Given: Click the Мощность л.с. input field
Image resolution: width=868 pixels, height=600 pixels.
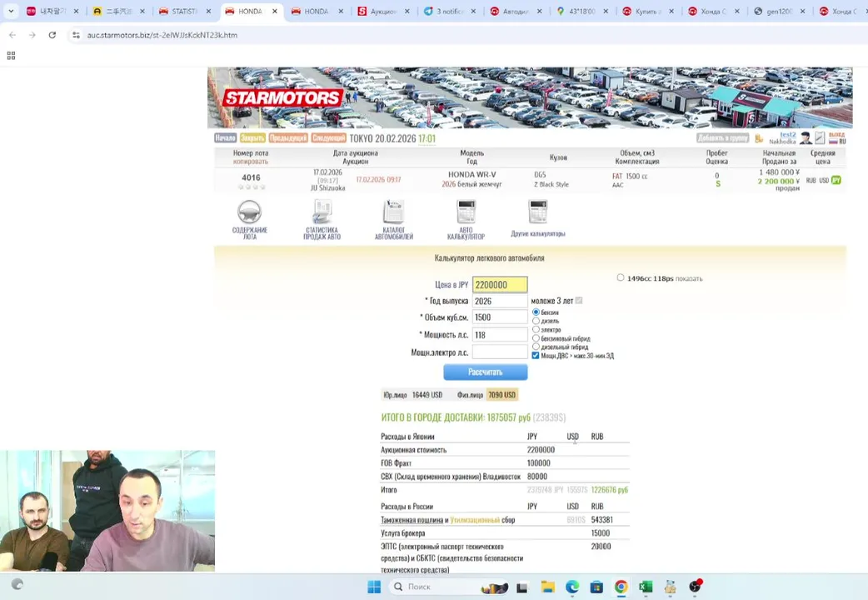Looking at the screenshot, I should coord(500,335).
